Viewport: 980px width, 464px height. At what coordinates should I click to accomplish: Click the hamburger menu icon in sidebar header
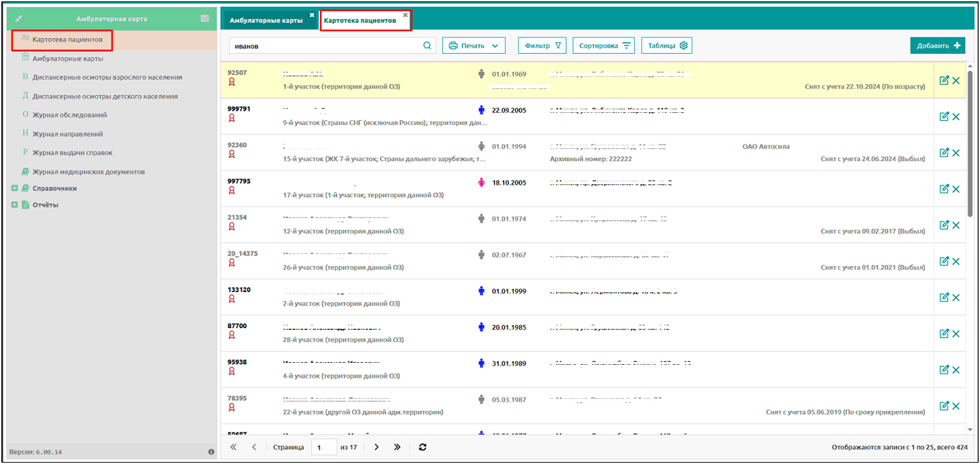click(x=205, y=18)
